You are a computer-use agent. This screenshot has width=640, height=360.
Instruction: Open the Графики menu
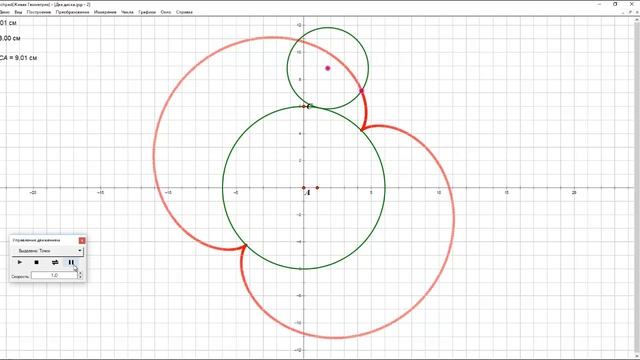pyautogui.click(x=147, y=12)
